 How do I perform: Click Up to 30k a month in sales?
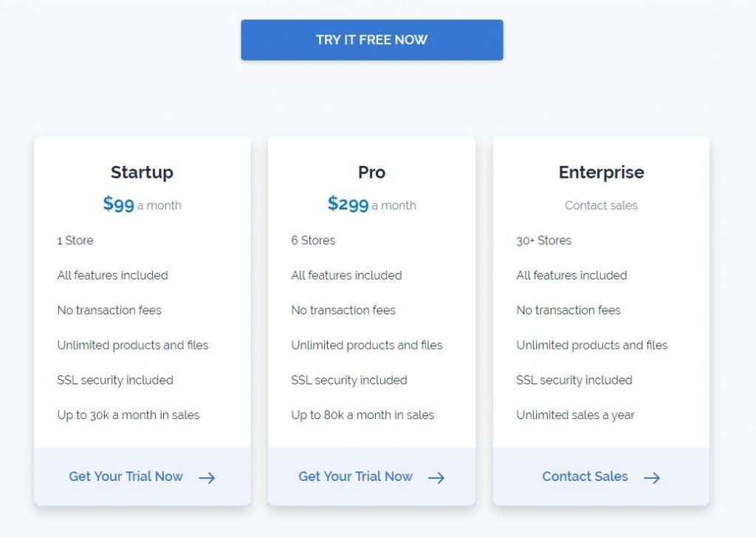[x=128, y=415]
